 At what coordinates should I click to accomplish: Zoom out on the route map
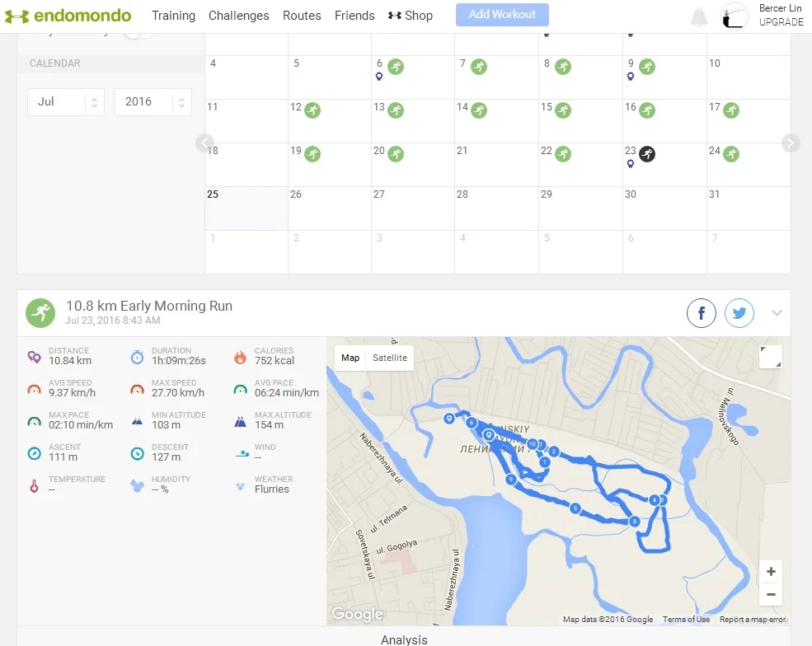click(x=771, y=594)
